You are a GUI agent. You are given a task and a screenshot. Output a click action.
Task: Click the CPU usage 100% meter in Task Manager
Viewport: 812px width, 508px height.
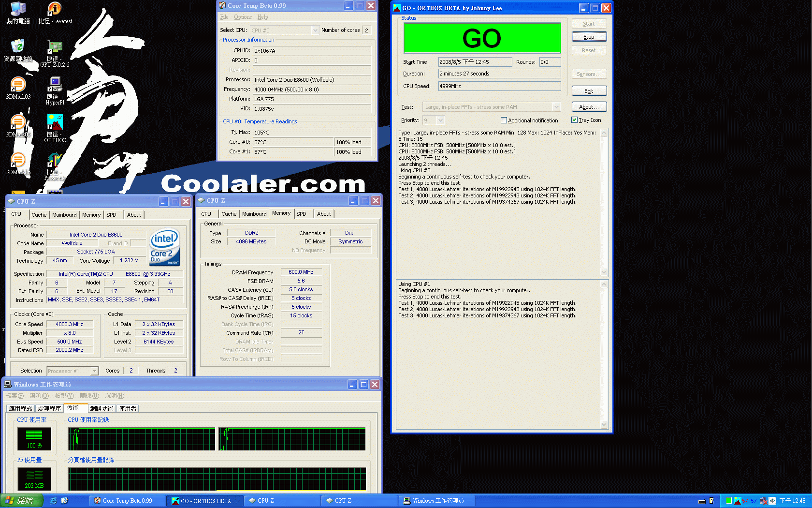pos(34,439)
